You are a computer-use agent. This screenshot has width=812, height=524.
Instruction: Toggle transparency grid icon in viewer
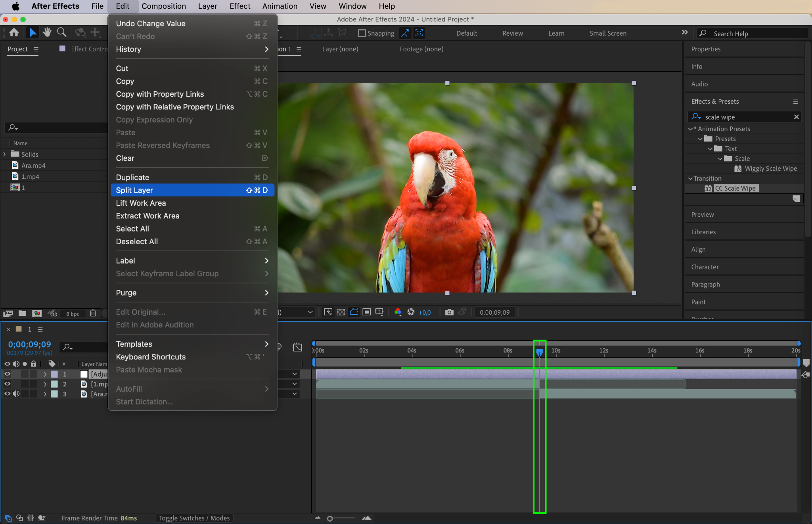pyautogui.click(x=341, y=312)
